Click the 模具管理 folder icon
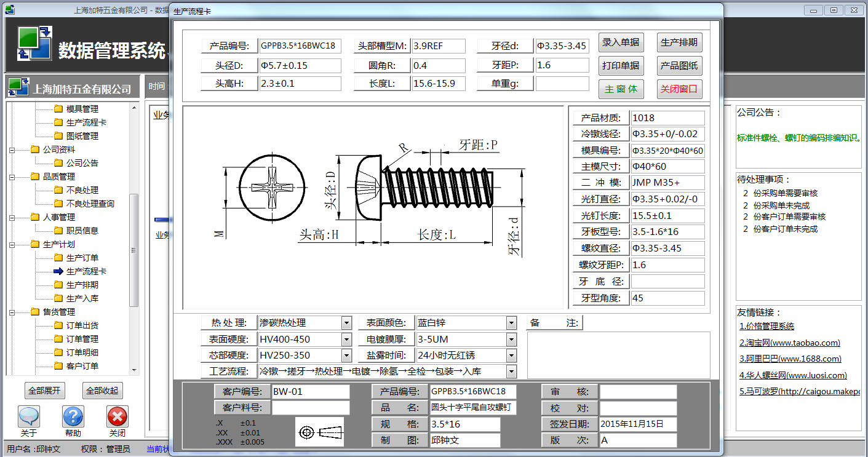868x457 pixels. pos(58,109)
